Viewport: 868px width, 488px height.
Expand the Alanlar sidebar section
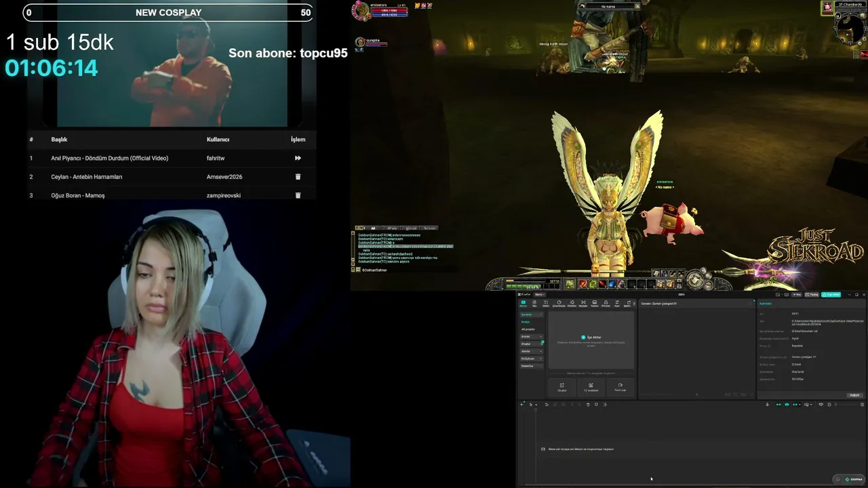[531, 351]
